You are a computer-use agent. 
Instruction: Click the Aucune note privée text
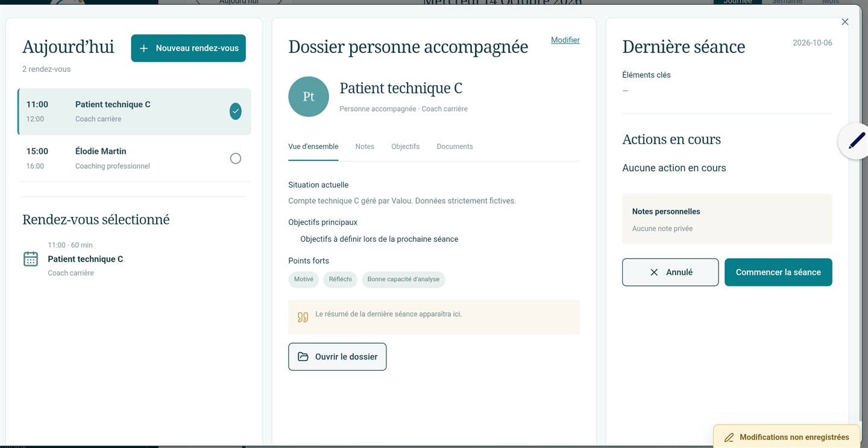tap(662, 229)
